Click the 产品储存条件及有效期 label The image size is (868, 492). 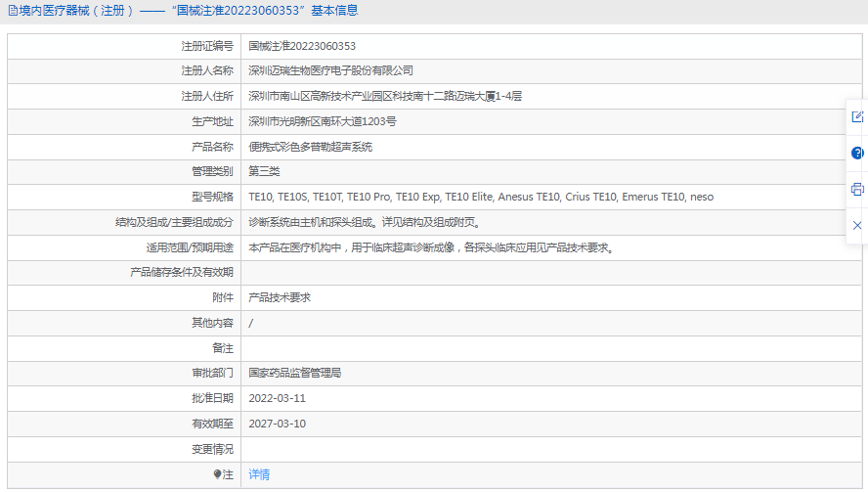click(182, 272)
